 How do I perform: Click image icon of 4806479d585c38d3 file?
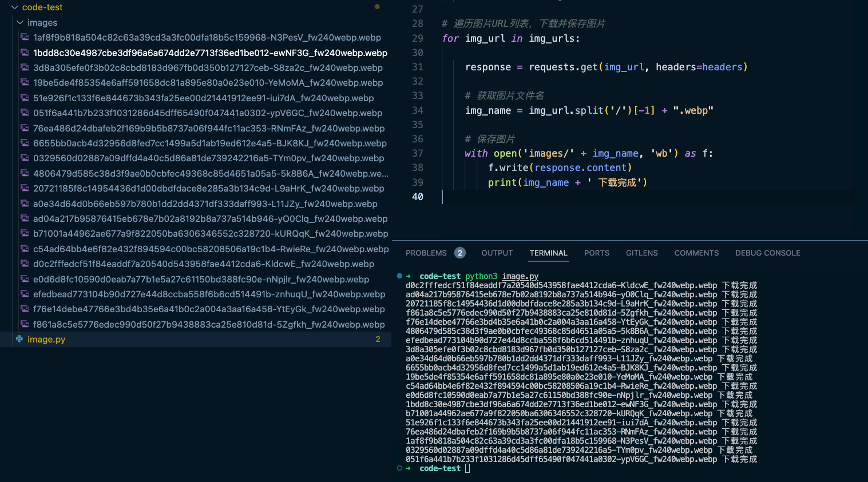(25, 173)
